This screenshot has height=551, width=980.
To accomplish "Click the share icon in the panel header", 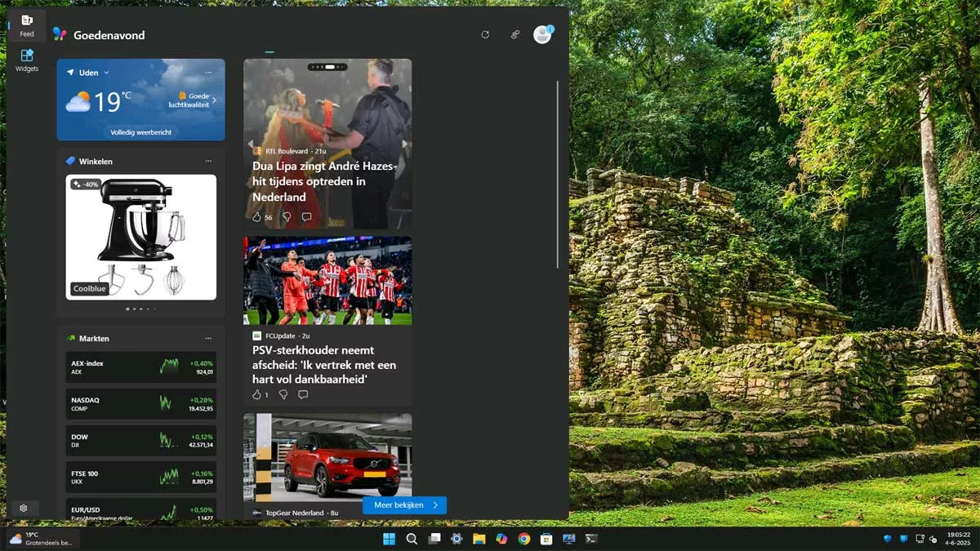I will tap(514, 34).
